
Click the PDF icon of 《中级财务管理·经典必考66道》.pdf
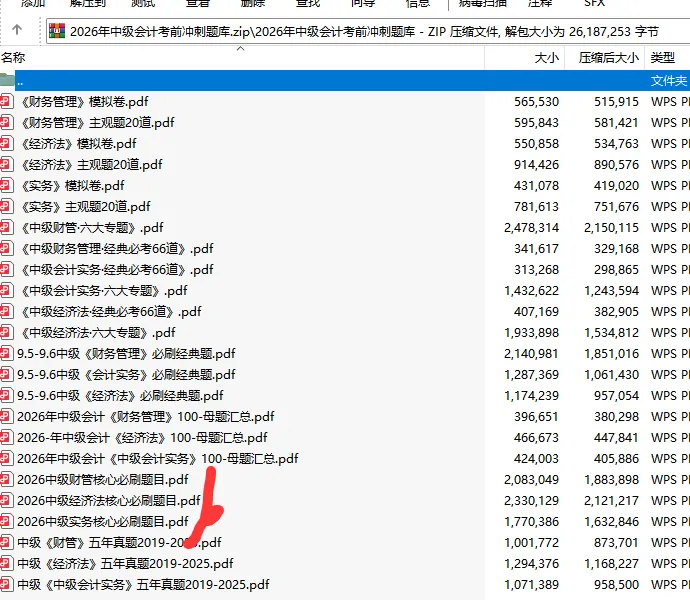[x=6, y=248]
